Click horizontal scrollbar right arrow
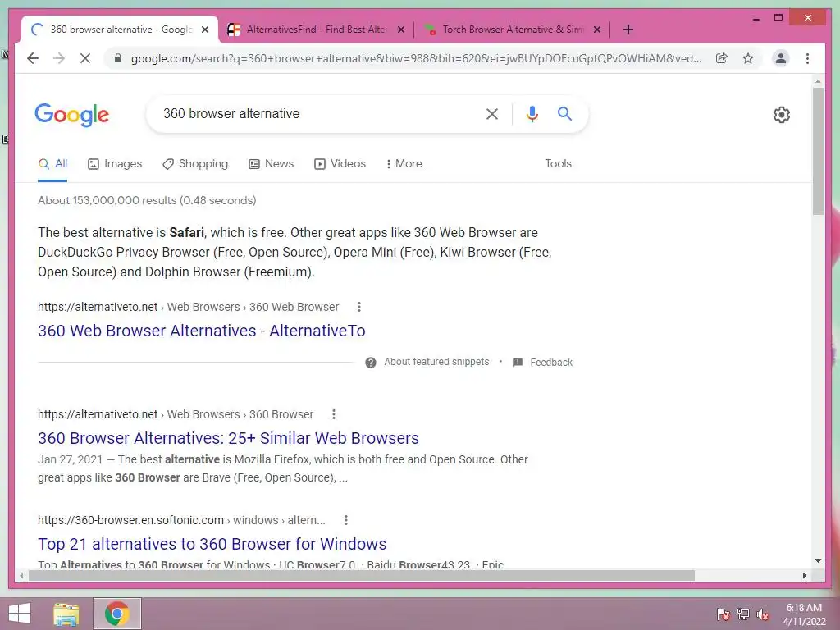 (804, 575)
